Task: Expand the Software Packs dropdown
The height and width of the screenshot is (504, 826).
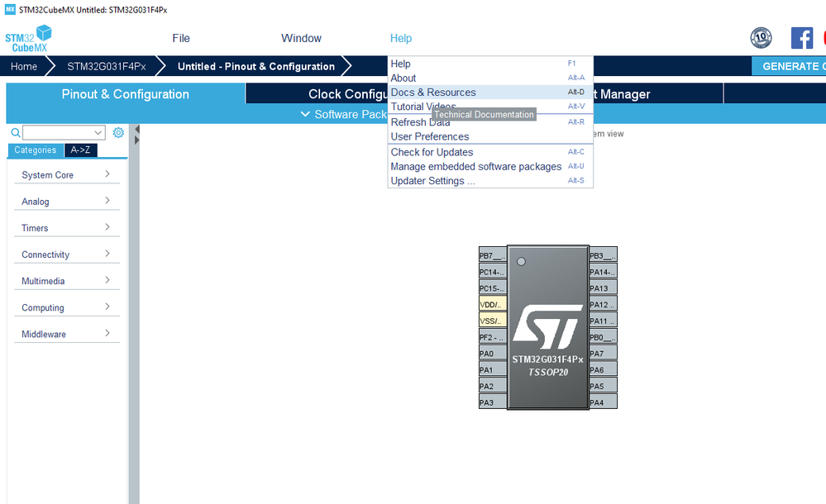Action: [343, 114]
